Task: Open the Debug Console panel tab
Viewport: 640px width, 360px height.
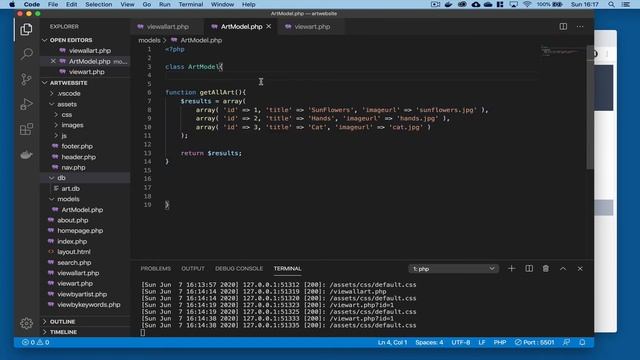Action: tap(239, 269)
